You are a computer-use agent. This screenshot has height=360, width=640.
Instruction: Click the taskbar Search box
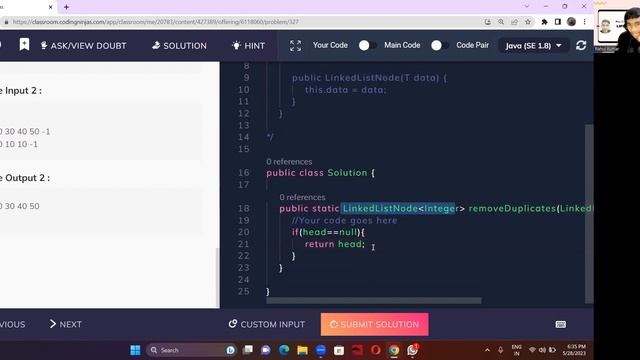pyautogui.click(x=191, y=350)
